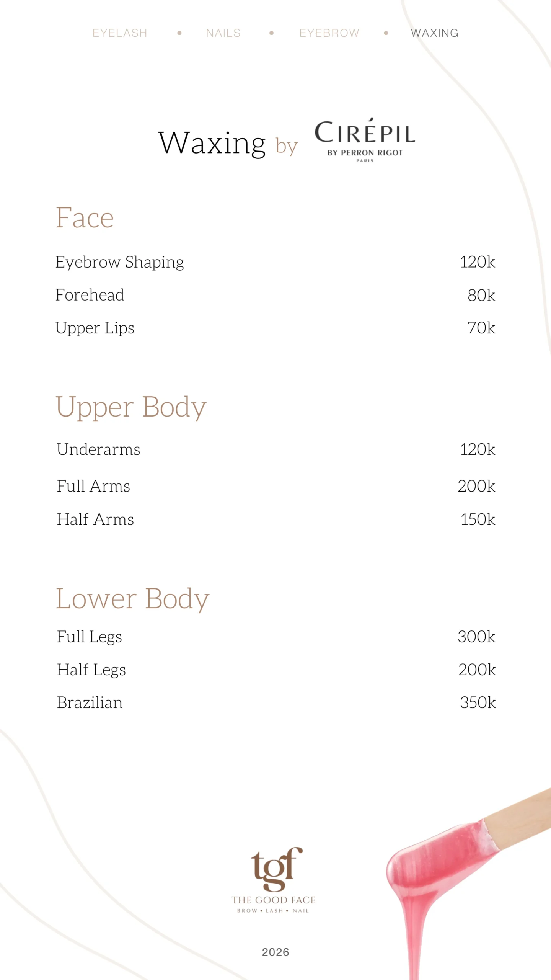
Task: Select the Underarms service
Action: 98,449
